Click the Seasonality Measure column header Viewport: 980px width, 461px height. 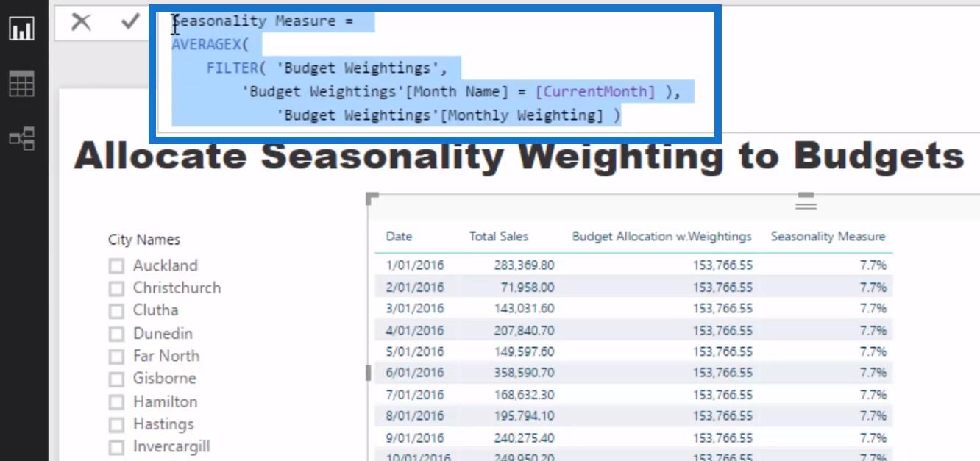pyautogui.click(x=828, y=236)
